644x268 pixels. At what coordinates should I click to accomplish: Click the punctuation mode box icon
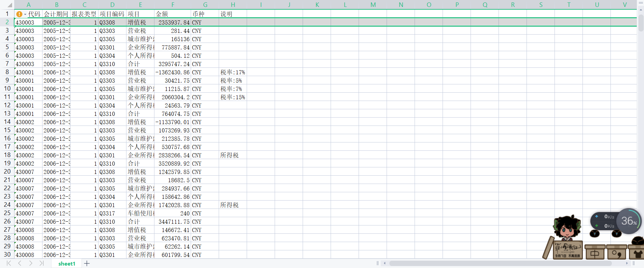coord(617,253)
